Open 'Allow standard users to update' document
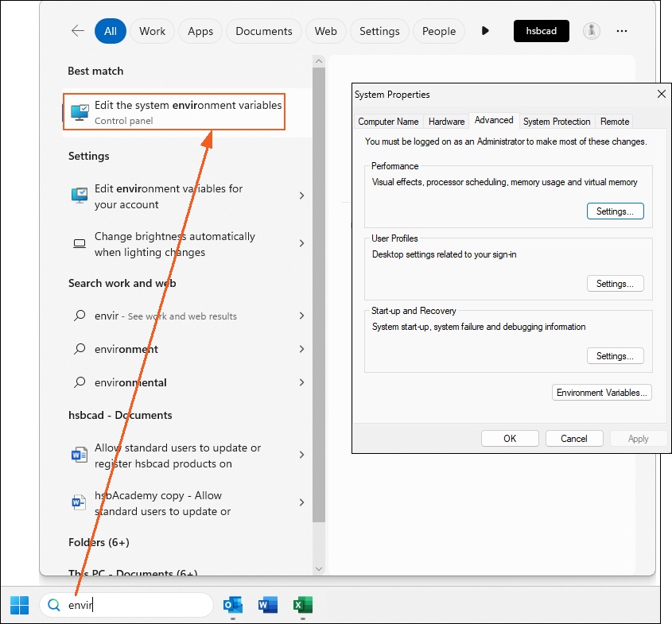 click(188, 455)
